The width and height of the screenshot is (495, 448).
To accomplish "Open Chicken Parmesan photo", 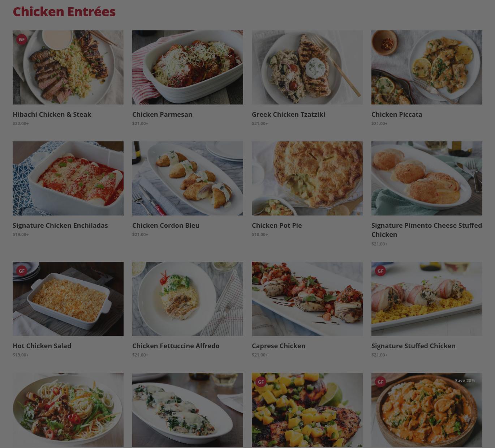I will 188,67.
